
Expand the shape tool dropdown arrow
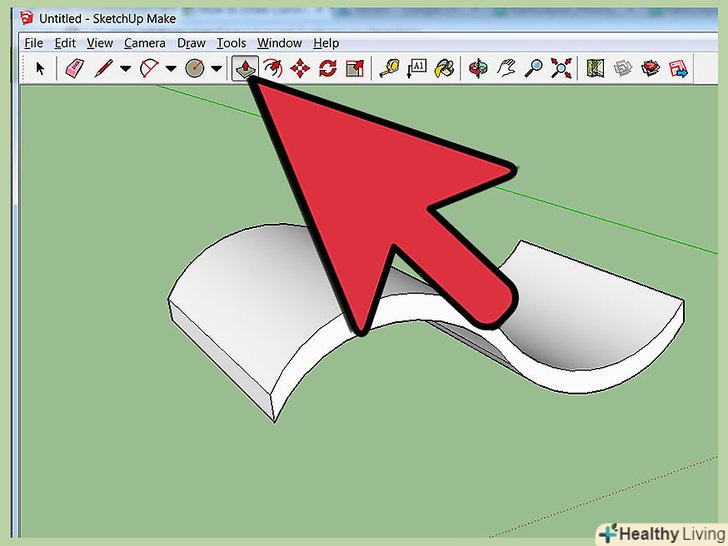pyautogui.click(x=216, y=69)
